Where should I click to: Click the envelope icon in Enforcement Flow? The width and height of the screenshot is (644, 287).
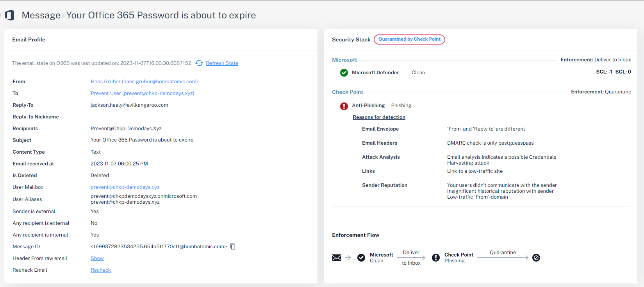pyautogui.click(x=337, y=258)
